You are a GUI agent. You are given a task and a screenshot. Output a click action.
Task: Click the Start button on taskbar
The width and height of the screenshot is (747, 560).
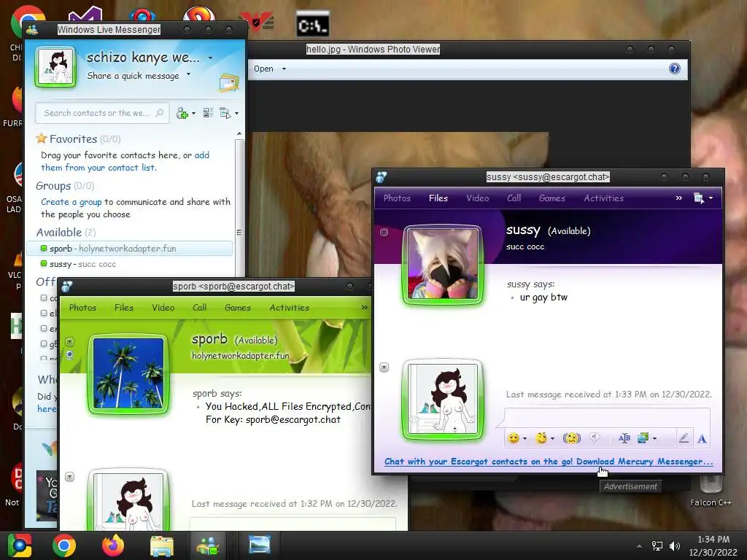coord(20,545)
